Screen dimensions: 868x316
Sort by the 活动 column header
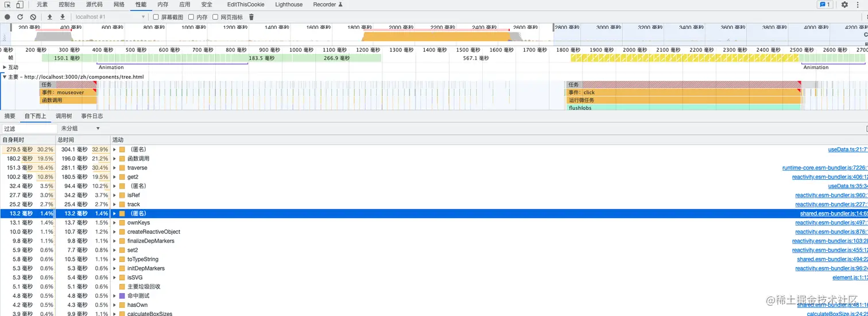(488, 140)
